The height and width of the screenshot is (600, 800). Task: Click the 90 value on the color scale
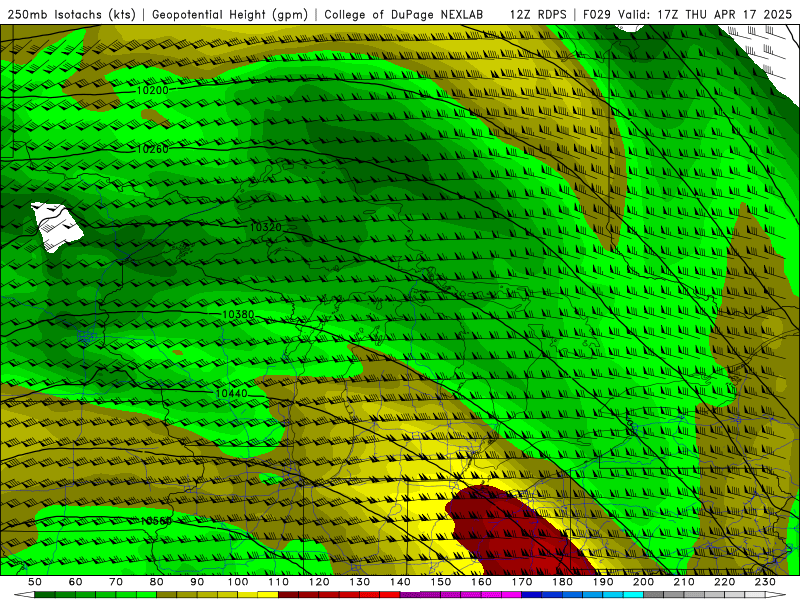coord(197,582)
